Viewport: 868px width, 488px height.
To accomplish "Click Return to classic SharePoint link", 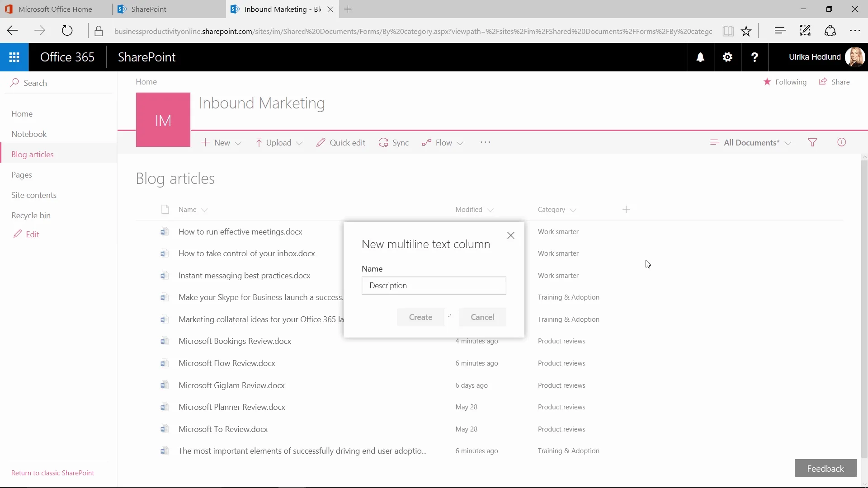I will pyautogui.click(x=53, y=473).
